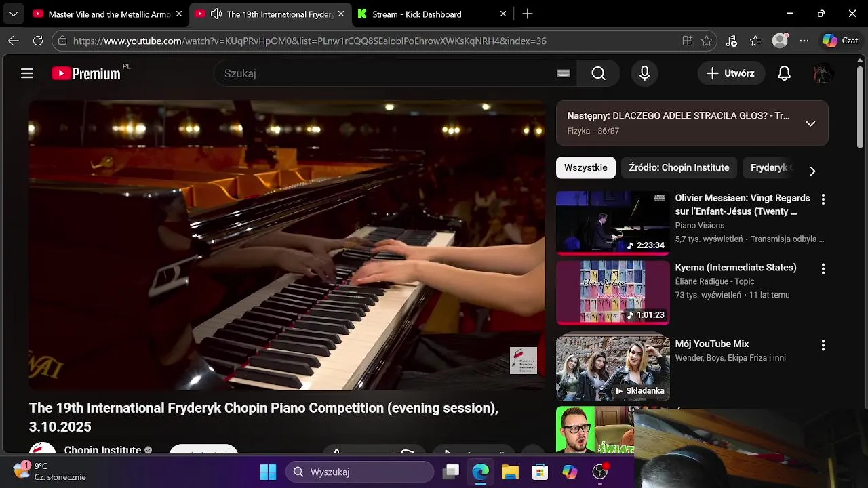Open the media control music note icon
The height and width of the screenshot is (488, 868).
[732, 41]
